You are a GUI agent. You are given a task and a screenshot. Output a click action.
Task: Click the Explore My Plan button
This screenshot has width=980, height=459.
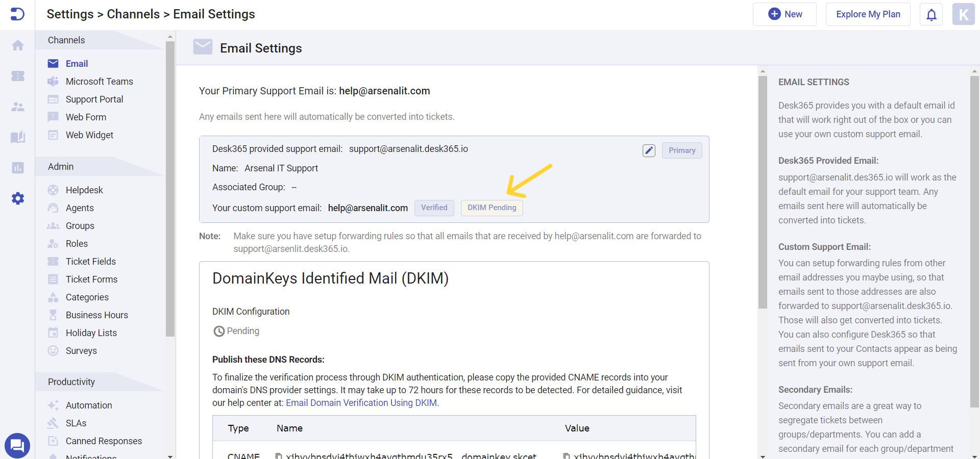pyautogui.click(x=868, y=14)
